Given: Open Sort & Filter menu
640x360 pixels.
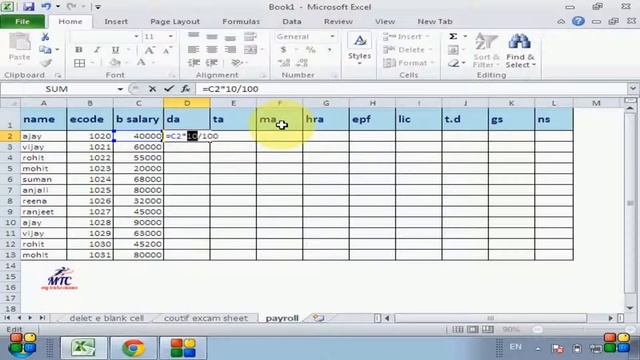Looking at the screenshot, I should click(x=486, y=50).
